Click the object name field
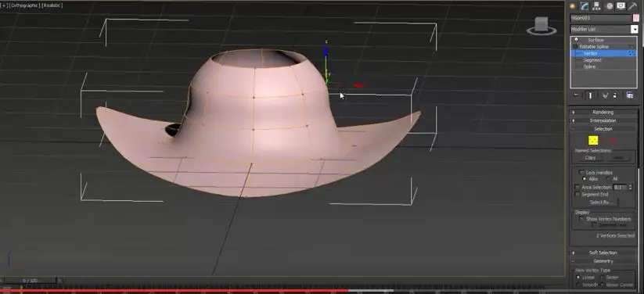644x294 pixels. pyautogui.click(x=600, y=18)
